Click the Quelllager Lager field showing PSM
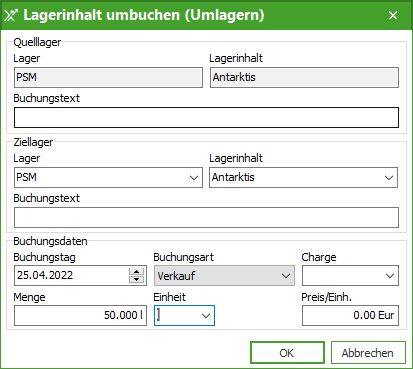Screen dimensions: 413x369 tap(108, 78)
